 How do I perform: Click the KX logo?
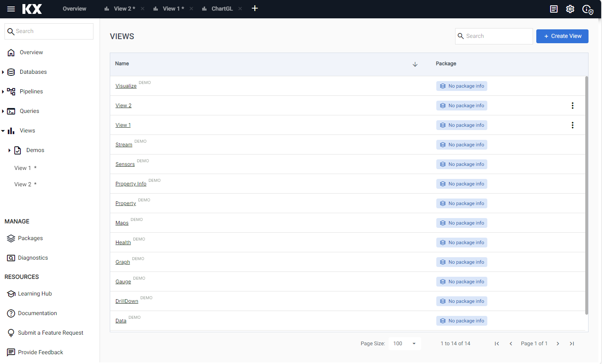[32, 9]
